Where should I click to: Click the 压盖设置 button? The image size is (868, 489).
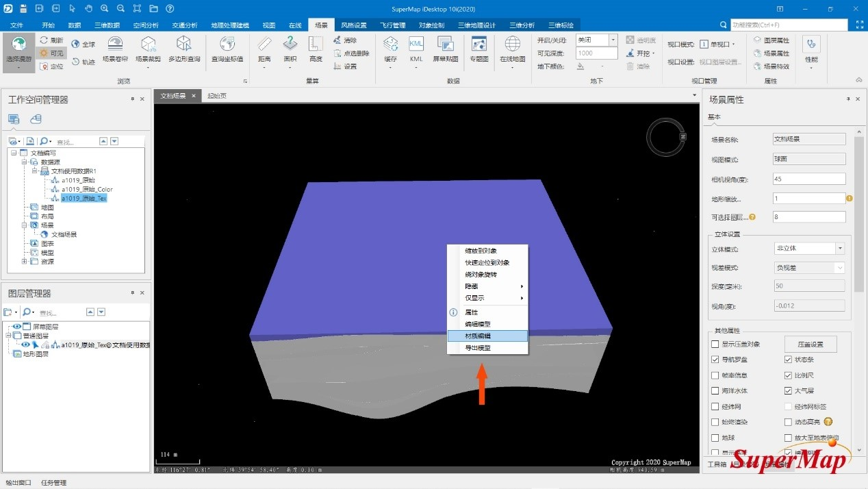810,344
